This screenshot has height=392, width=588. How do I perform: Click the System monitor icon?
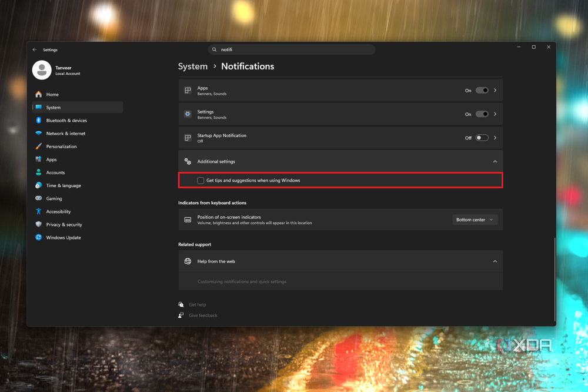point(38,107)
